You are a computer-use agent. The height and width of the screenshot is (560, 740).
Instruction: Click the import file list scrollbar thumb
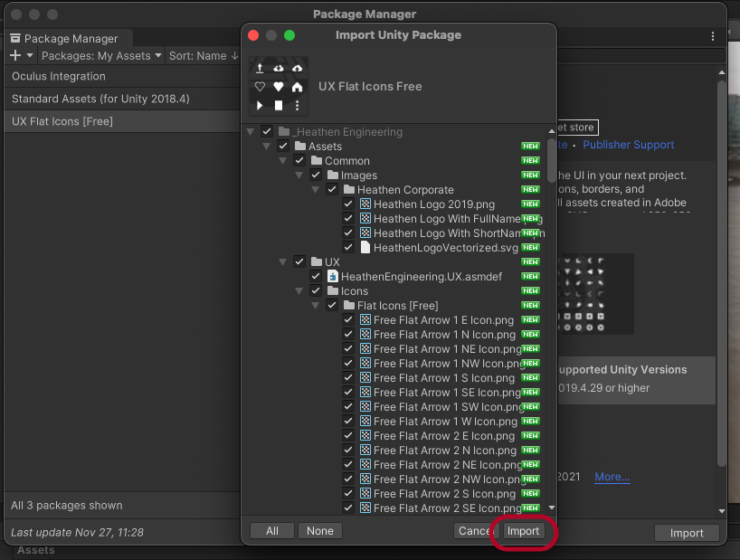pos(551,160)
